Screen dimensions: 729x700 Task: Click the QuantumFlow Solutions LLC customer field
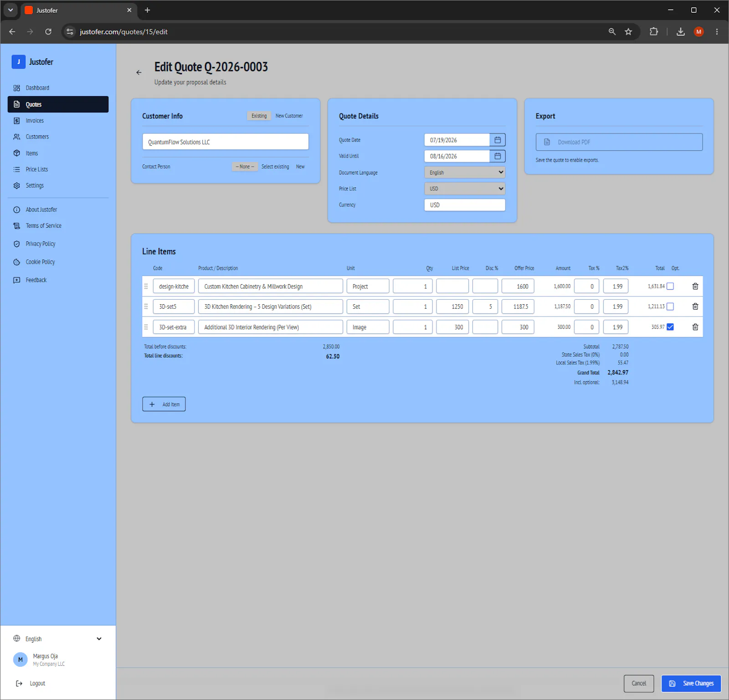(226, 142)
